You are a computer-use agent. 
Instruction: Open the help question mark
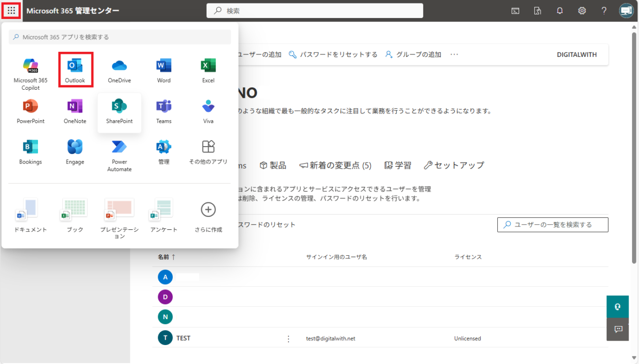point(604,10)
